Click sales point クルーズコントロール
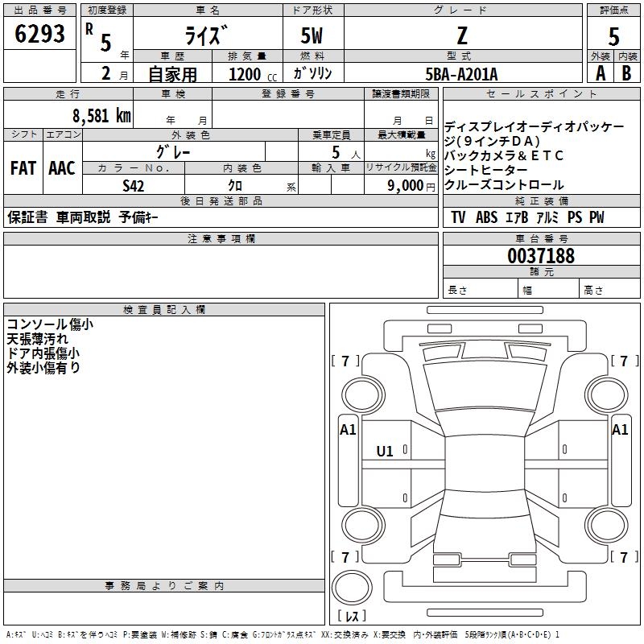 click(x=504, y=185)
